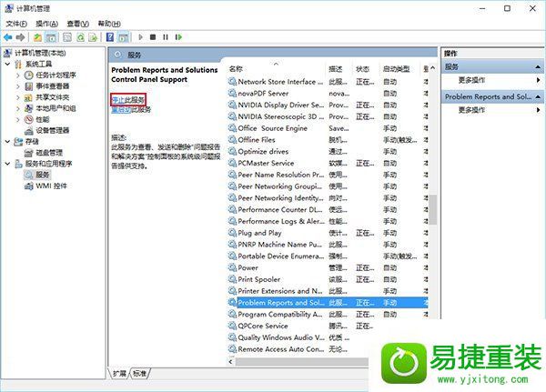
Task: Click the gray Forward arrow in toolbar
Action: [x=21, y=37]
